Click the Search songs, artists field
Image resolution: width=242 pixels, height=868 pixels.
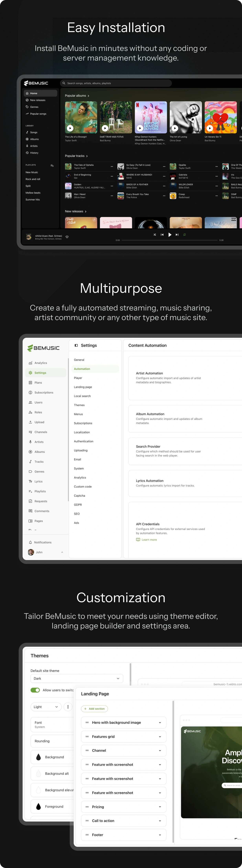(116, 83)
